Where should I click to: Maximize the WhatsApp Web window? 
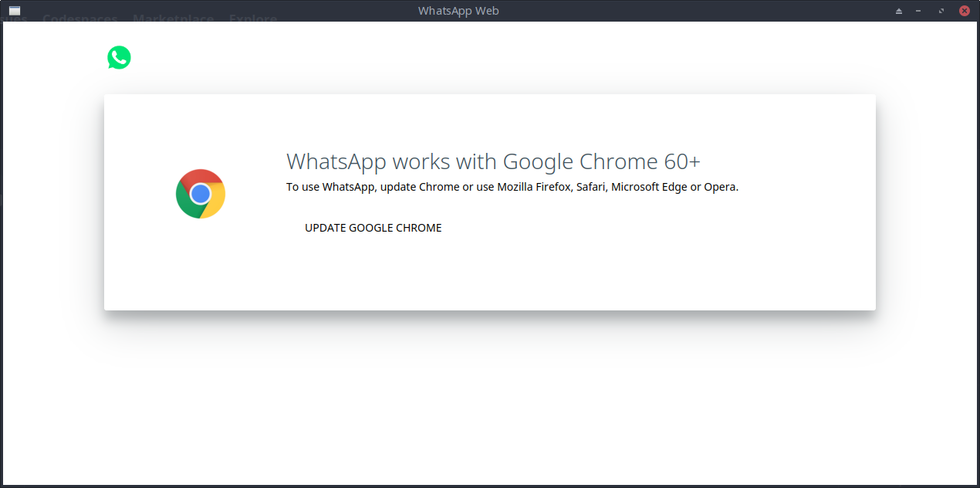941,11
